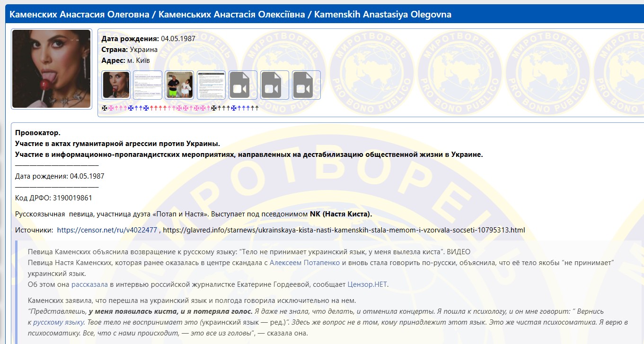Open the second thumbnail showing a text document

click(148, 85)
